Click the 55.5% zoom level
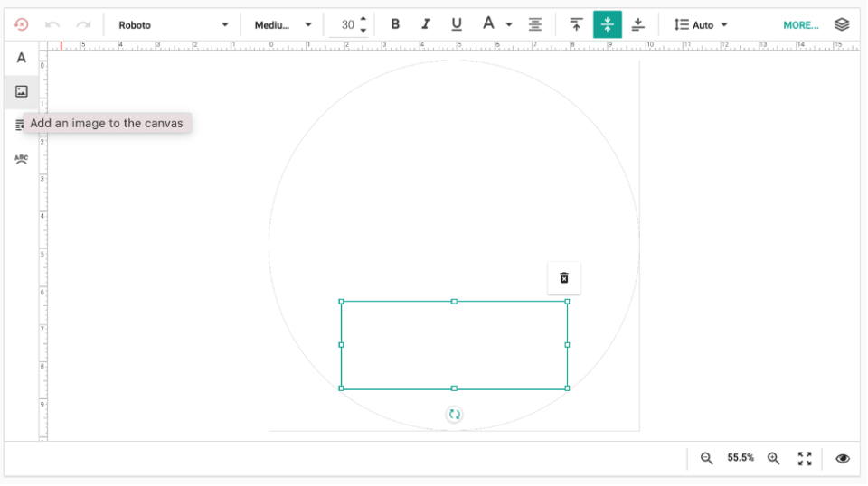The image size is (868, 486). pyautogui.click(x=741, y=458)
